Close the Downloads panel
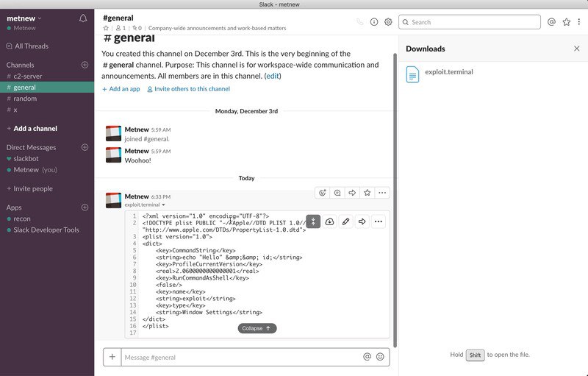 [577, 49]
